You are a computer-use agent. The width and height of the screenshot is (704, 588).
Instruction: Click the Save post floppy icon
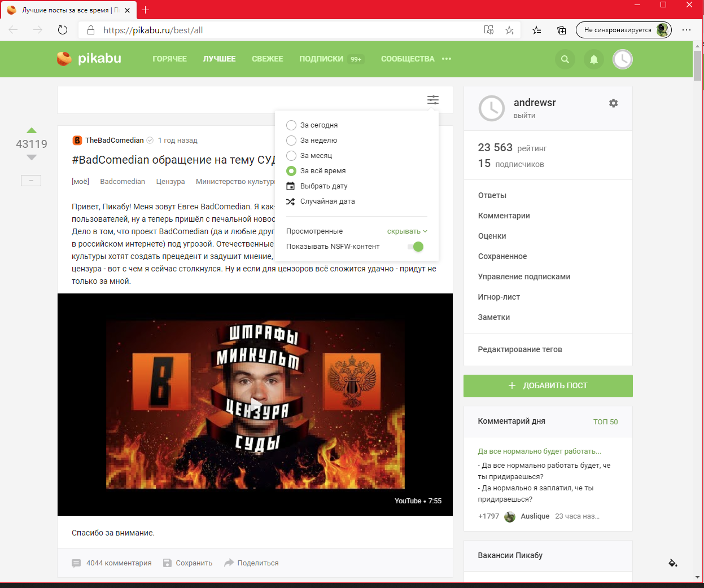pyautogui.click(x=167, y=563)
